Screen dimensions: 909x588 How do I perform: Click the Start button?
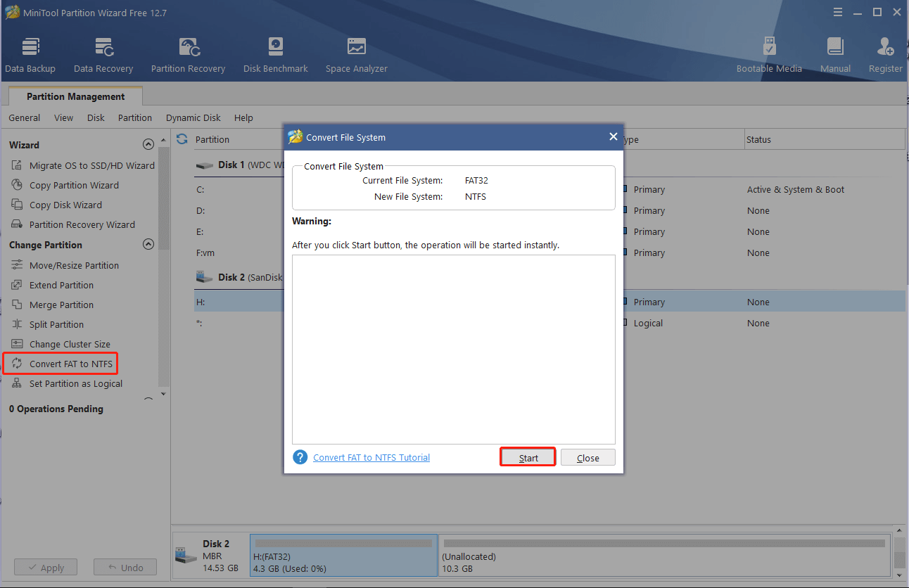[528, 457]
